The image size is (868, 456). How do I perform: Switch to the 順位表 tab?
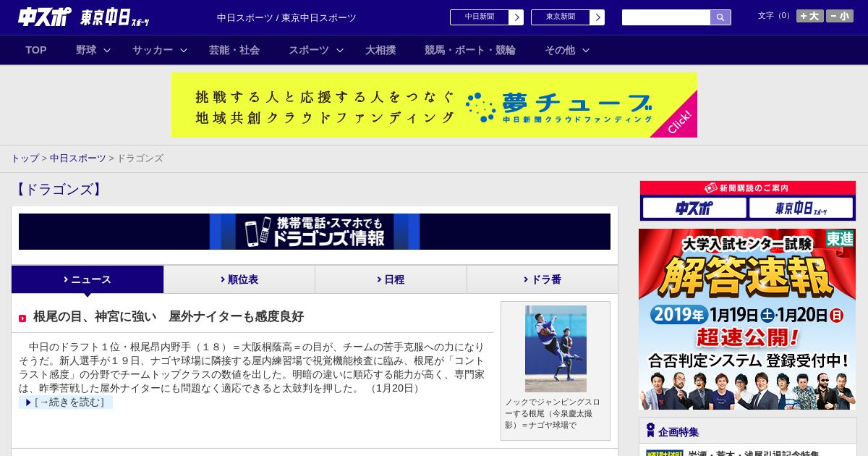coord(239,279)
